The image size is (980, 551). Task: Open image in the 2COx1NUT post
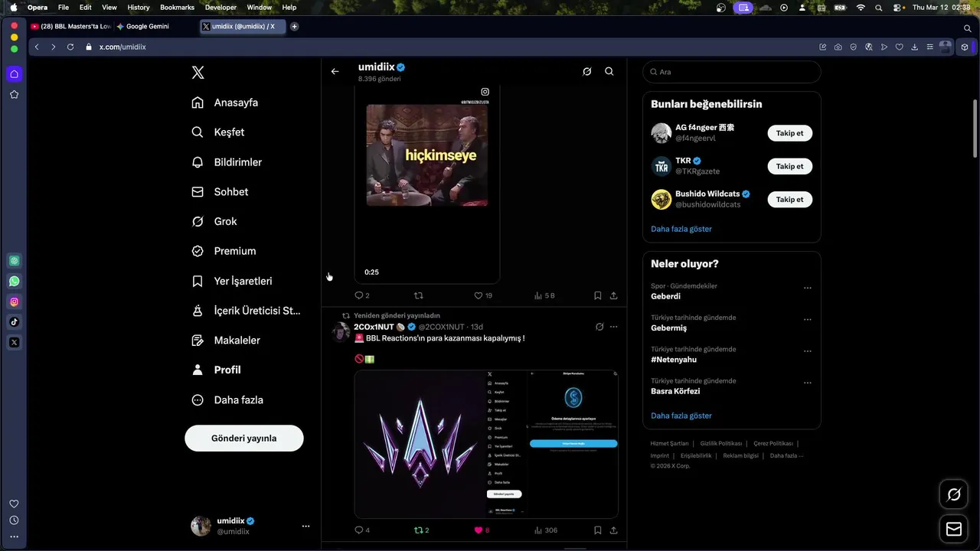pos(486,445)
